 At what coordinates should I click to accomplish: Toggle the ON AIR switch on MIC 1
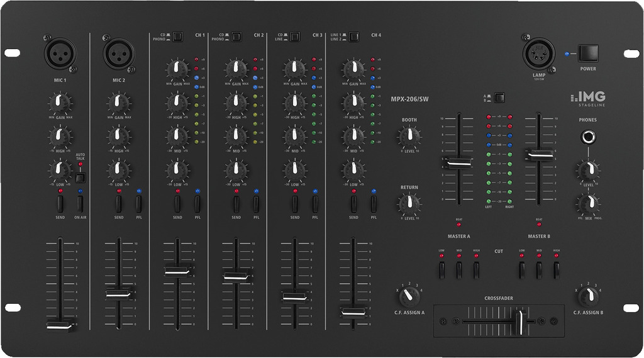(x=80, y=203)
